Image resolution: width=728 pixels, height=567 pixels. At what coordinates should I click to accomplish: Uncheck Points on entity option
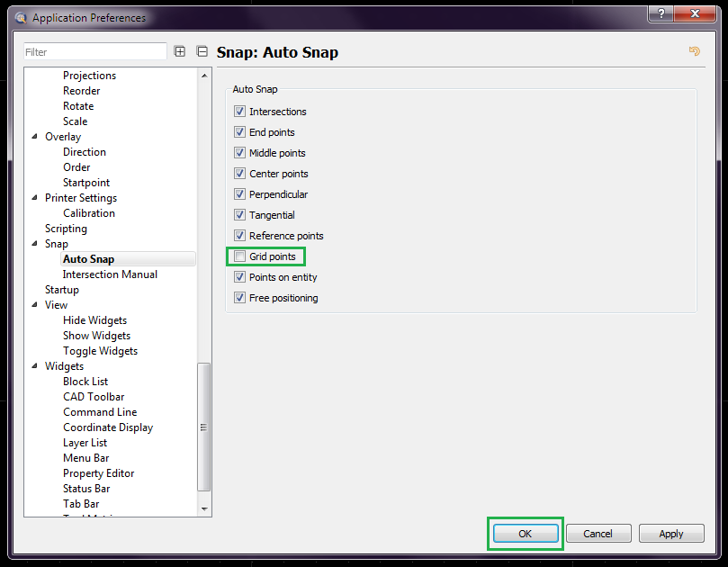coord(240,277)
